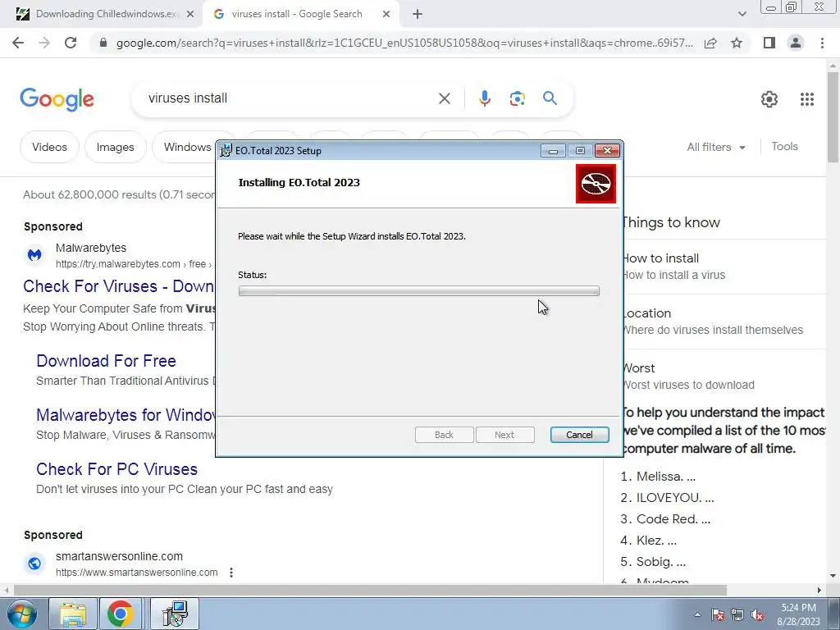Screen dimensions: 840x630
Task: Open the Malwarebytes for Windows link
Action: coord(126,414)
